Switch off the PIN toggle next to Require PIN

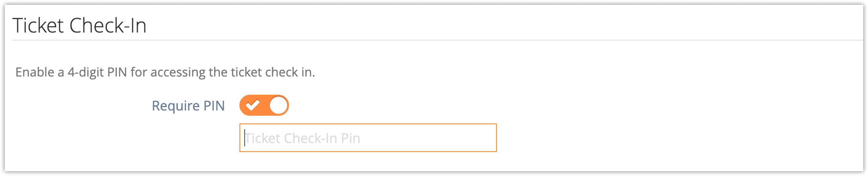pyautogui.click(x=264, y=105)
